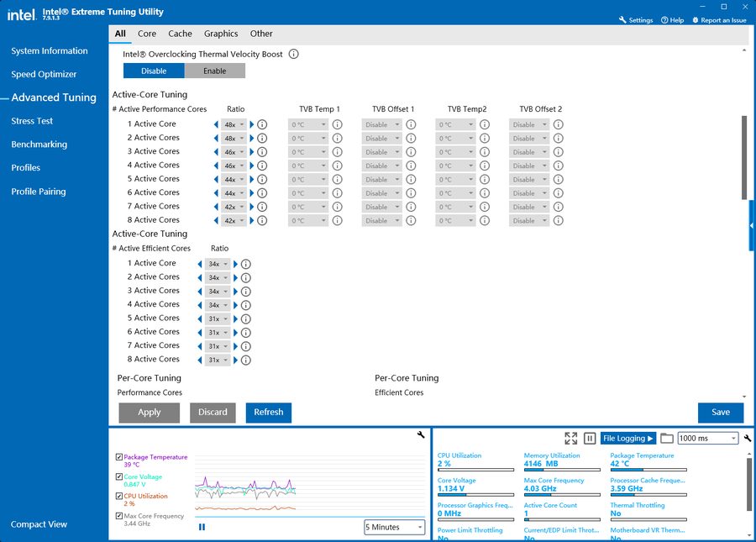Open the 5 Minutes graph duration dropdown
Viewport: 756px width, 542px height.
coord(395,527)
